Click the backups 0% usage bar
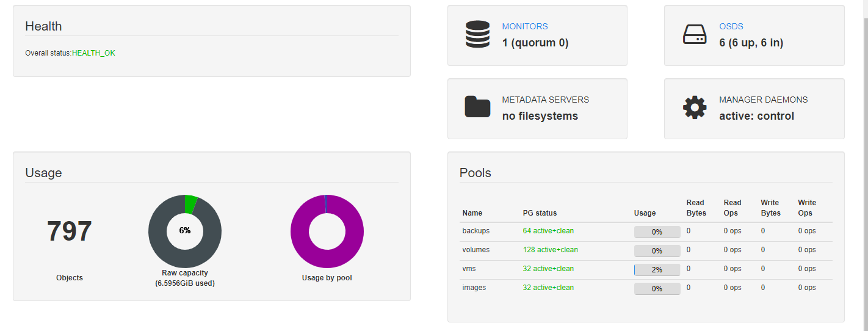This screenshot has height=331, width=868. (657, 232)
